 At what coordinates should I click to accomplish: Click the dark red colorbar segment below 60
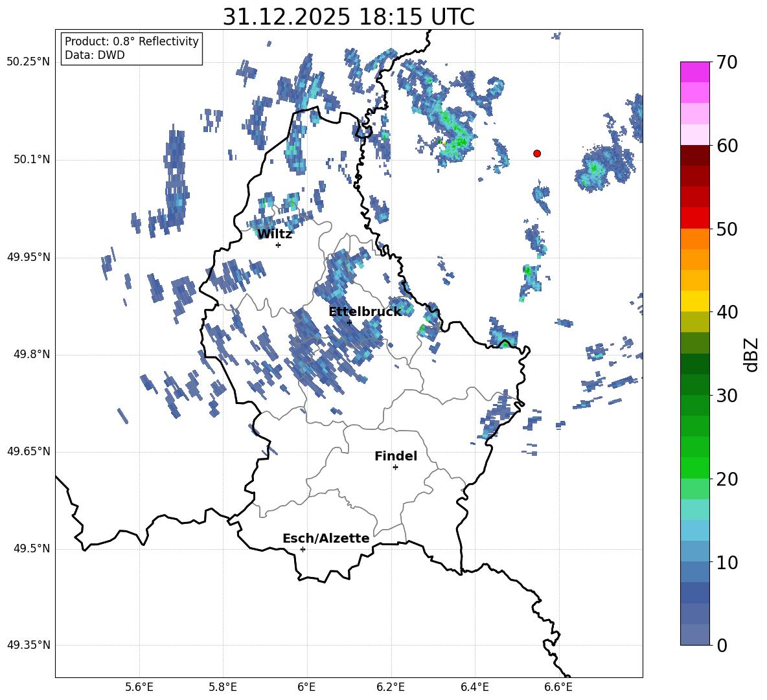(x=694, y=155)
